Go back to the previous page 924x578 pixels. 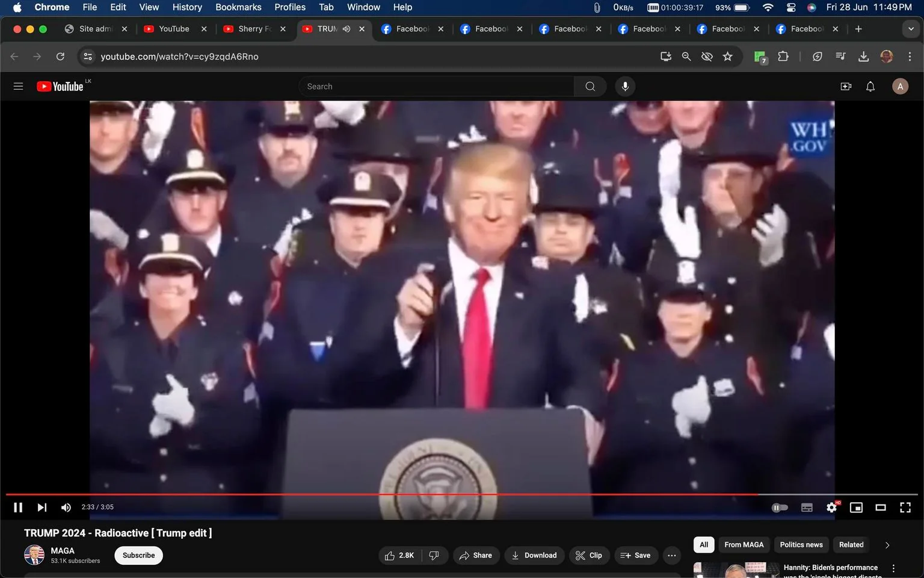[x=14, y=56]
